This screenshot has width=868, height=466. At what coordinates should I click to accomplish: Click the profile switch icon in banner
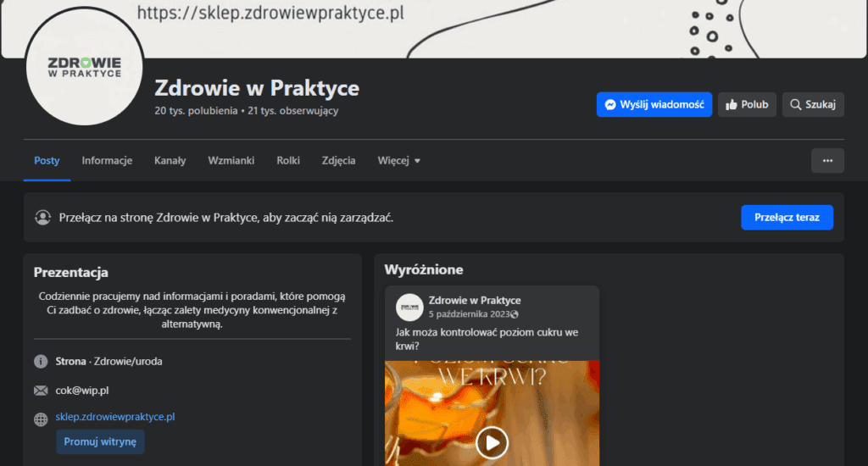[42, 218]
